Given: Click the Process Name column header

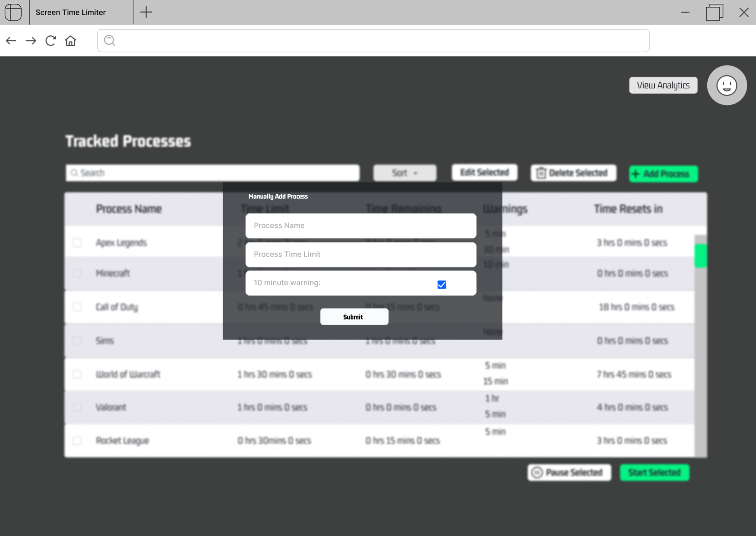Looking at the screenshot, I should point(129,209).
